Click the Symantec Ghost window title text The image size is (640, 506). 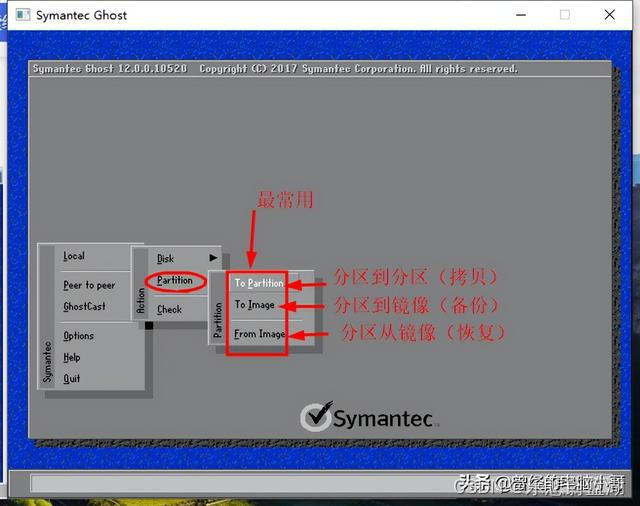pos(81,16)
